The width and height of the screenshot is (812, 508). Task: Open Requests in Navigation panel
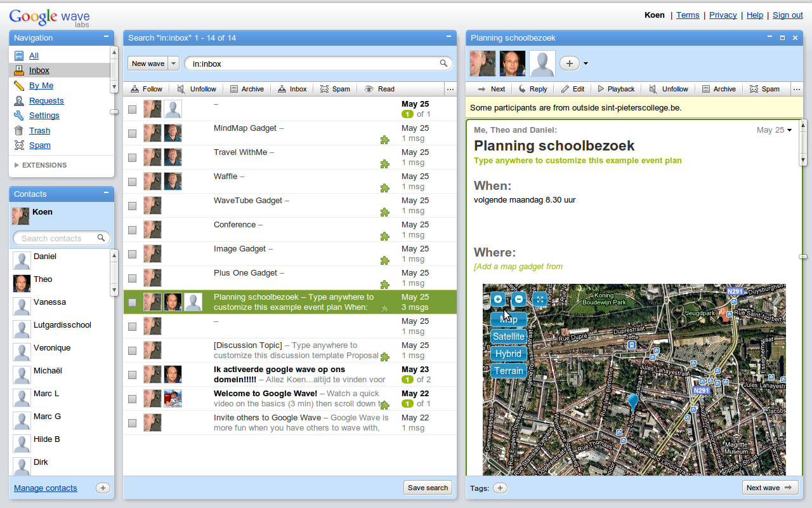click(x=46, y=100)
